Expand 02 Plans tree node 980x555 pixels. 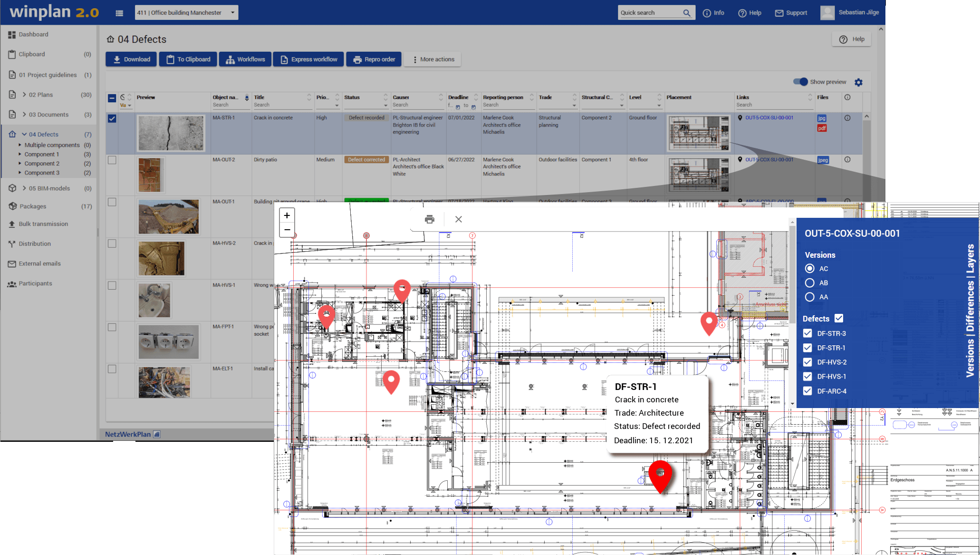point(24,95)
